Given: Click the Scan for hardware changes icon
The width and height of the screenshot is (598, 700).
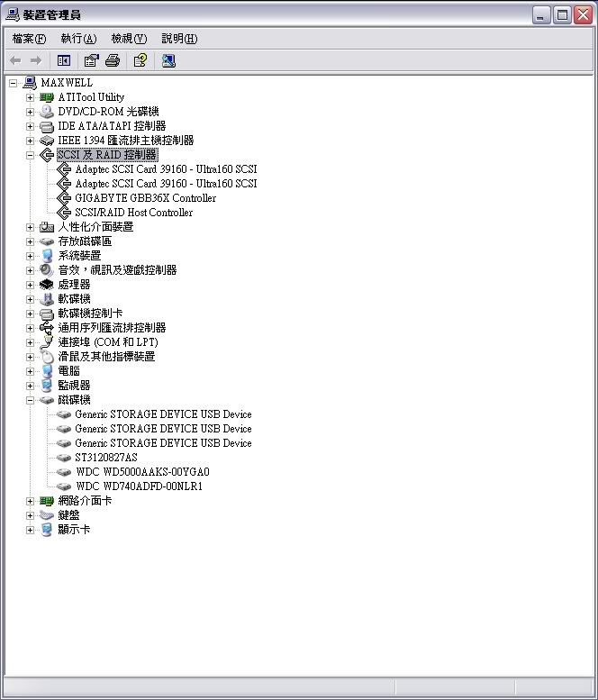Looking at the screenshot, I should point(168,60).
